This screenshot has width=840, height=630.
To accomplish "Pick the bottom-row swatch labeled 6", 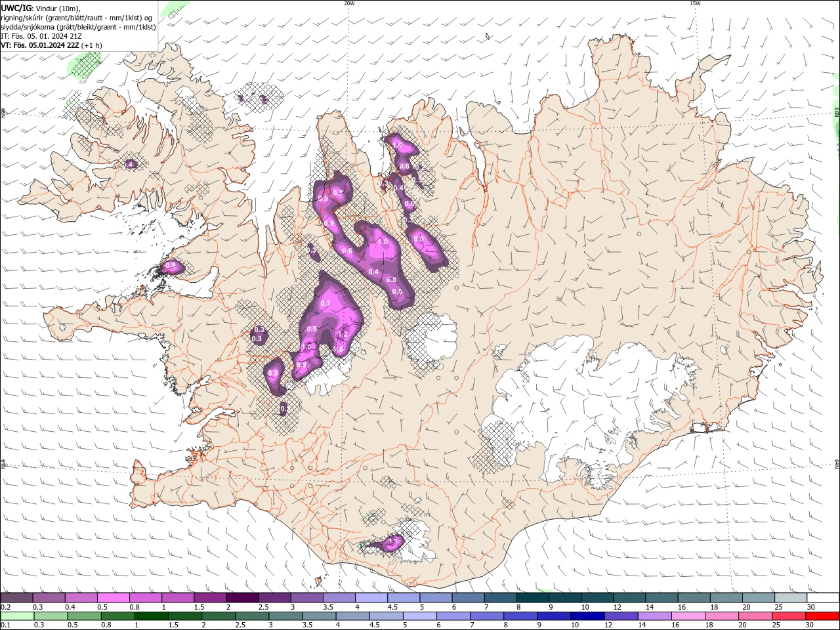I will point(453,616).
